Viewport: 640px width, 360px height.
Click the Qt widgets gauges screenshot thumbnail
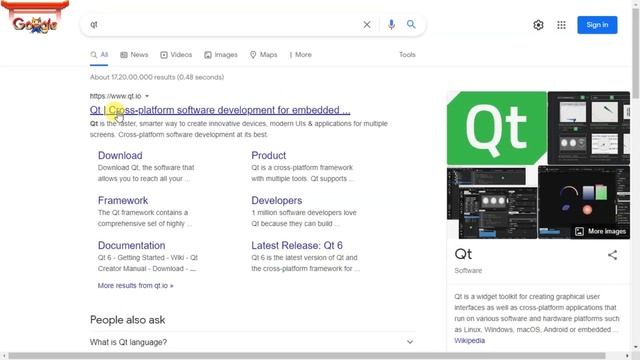[x=589, y=128]
